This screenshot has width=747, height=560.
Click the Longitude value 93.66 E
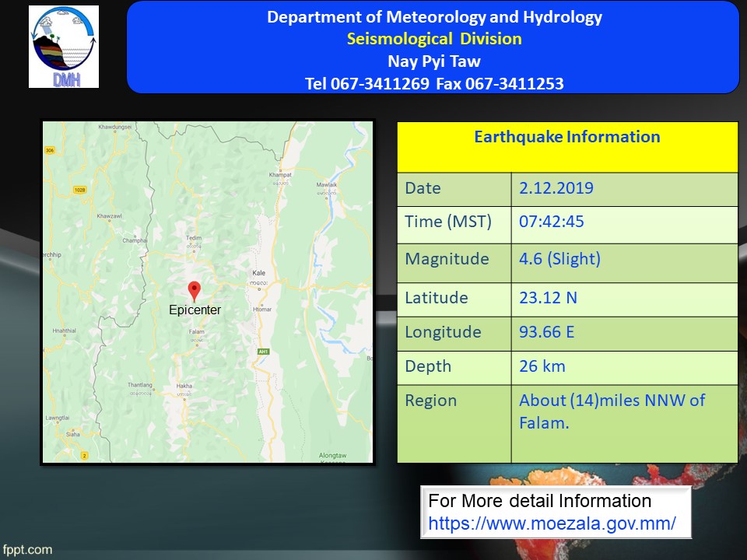coord(546,332)
